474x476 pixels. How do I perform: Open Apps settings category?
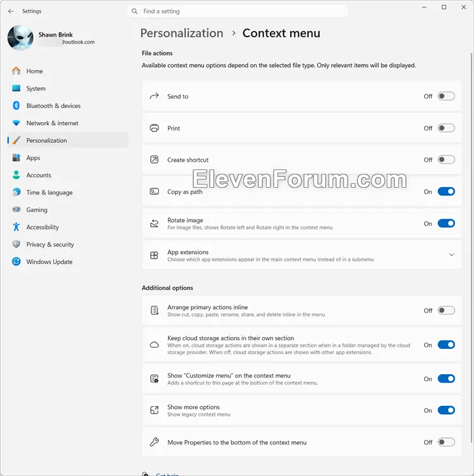[x=68, y=157]
